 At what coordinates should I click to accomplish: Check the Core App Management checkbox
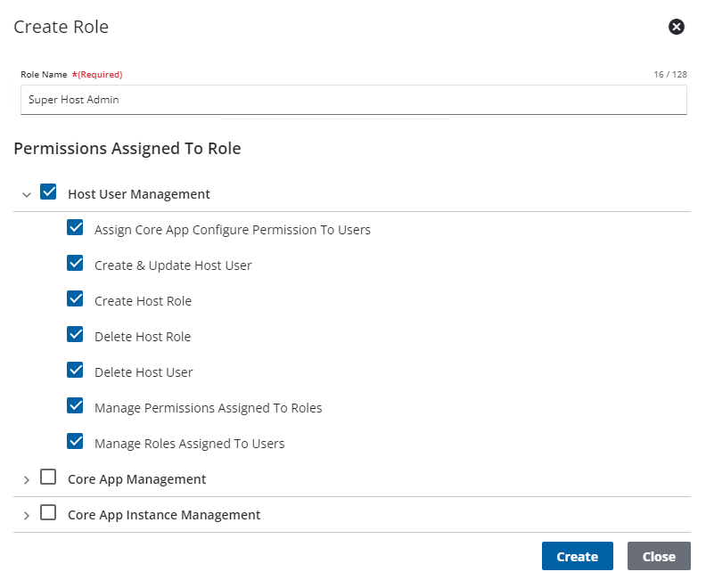click(48, 478)
